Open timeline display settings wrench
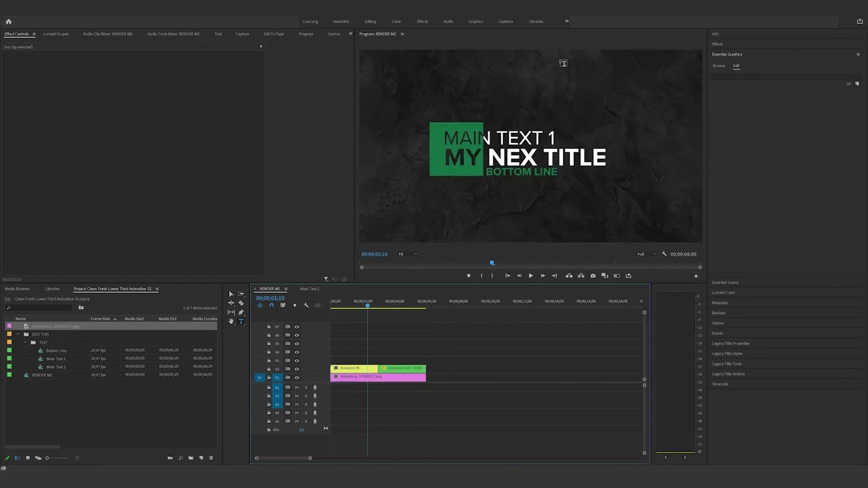The width and height of the screenshot is (868, 488). tap(306, 306)
